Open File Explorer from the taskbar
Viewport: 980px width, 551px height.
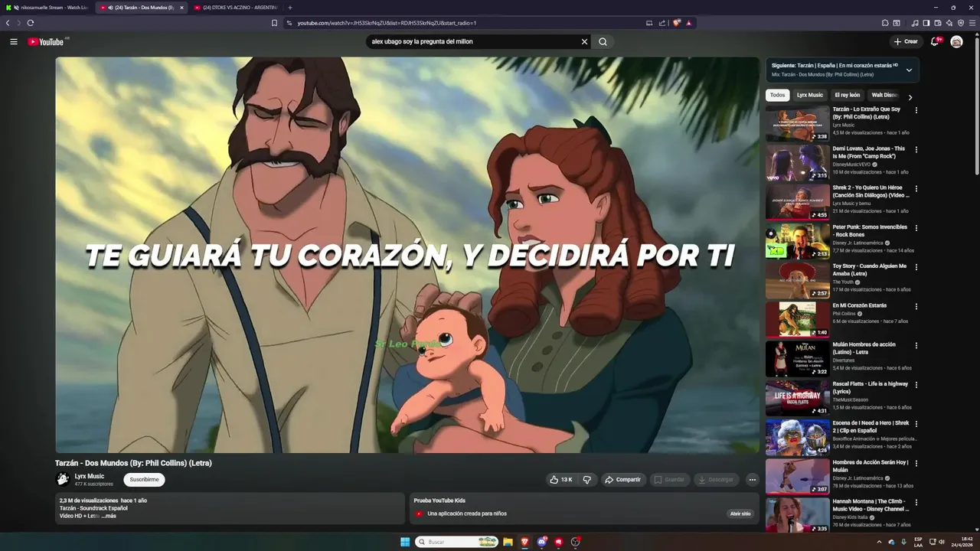(508, 542)
